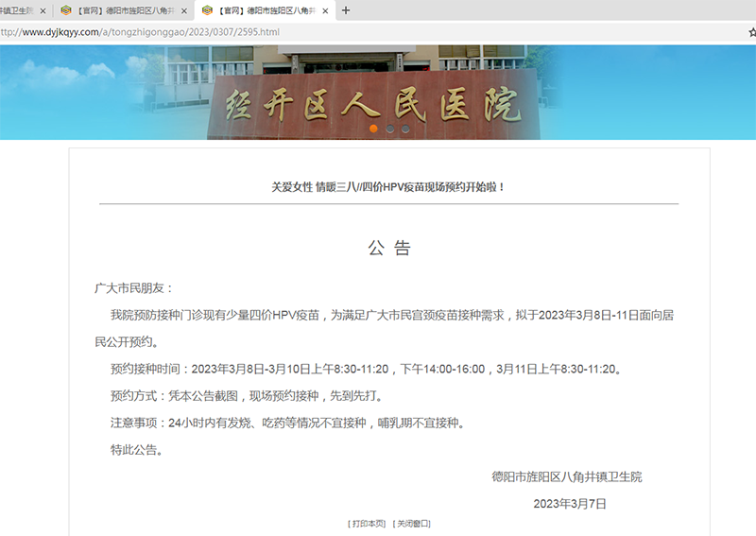Image resolution: width=756 pixels, height=536 pixels.
Task: Click the favicon on the second tab
Action: tap(66, 11)
